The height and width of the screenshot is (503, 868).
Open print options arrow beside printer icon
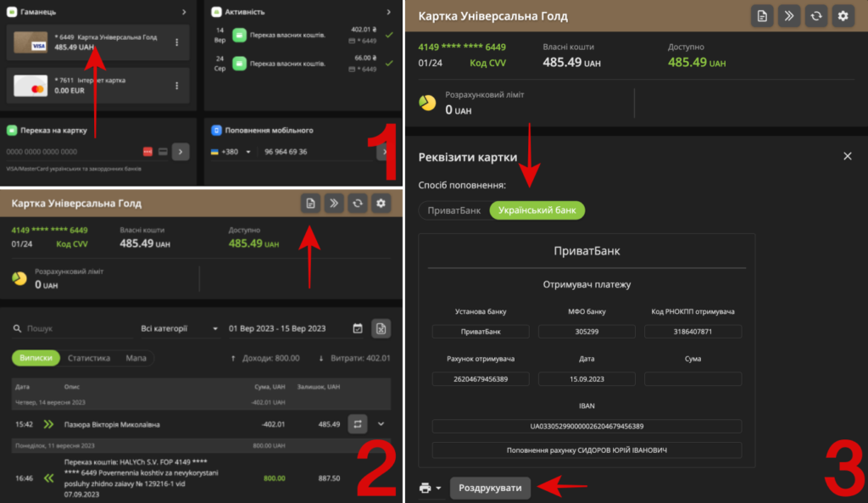point(438,488)
